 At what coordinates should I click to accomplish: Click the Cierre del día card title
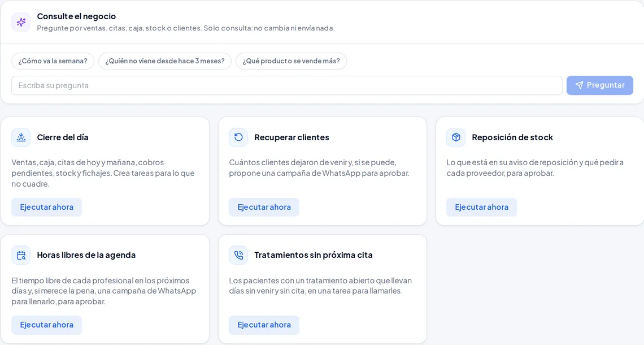click(x=63, y=137)
